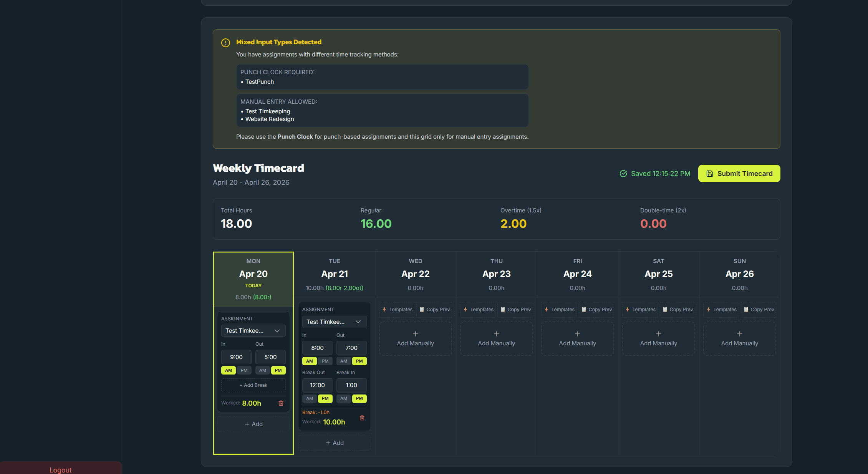Copy previous day into Saturday Apr 25
The width and height of the screenshot is (868, 474).
(677, 310)
